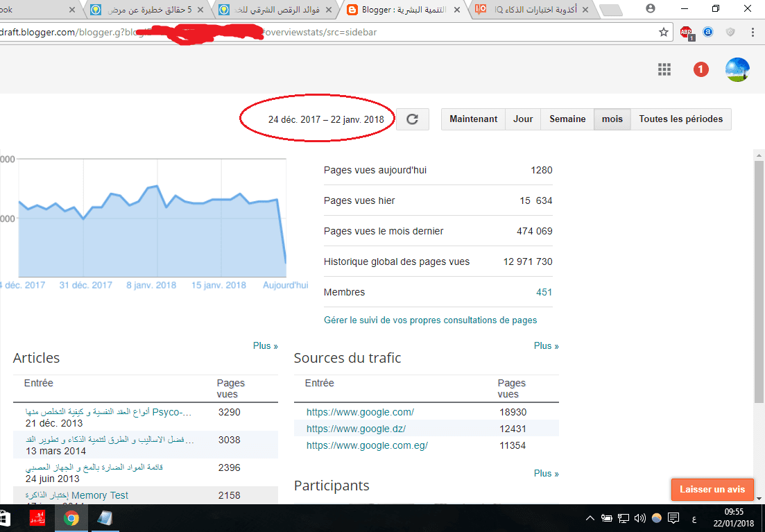
Task: Select the 'Semaine' time range
Action: click(x=567, y=119)
